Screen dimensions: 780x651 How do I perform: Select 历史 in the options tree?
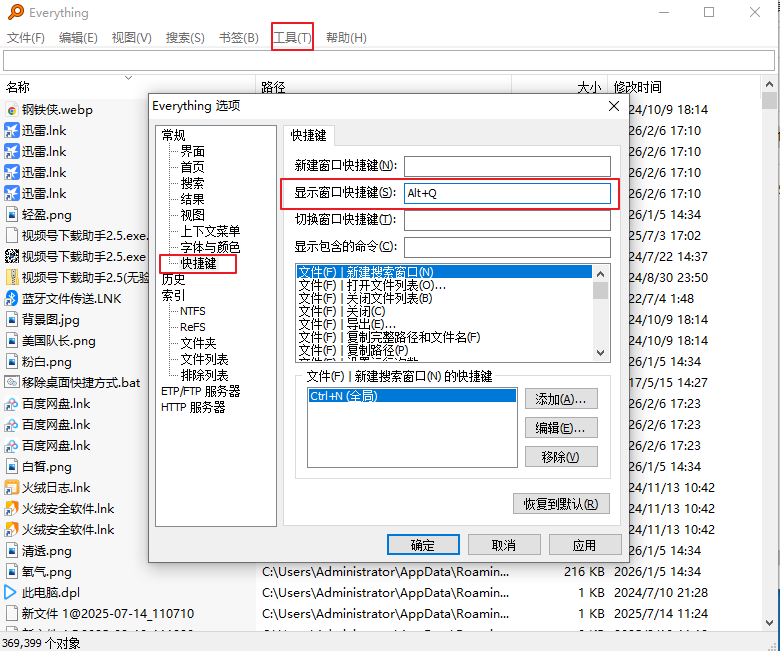pyautogui.click(x=174, y=279)
